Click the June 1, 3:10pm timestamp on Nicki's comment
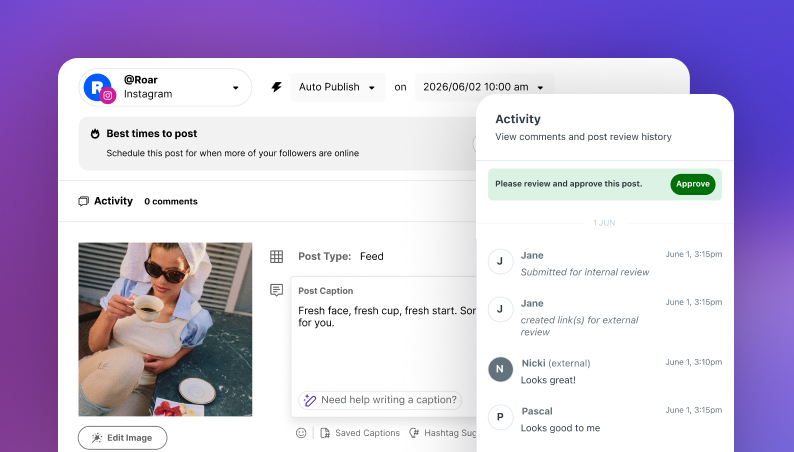 coord(694,362)
